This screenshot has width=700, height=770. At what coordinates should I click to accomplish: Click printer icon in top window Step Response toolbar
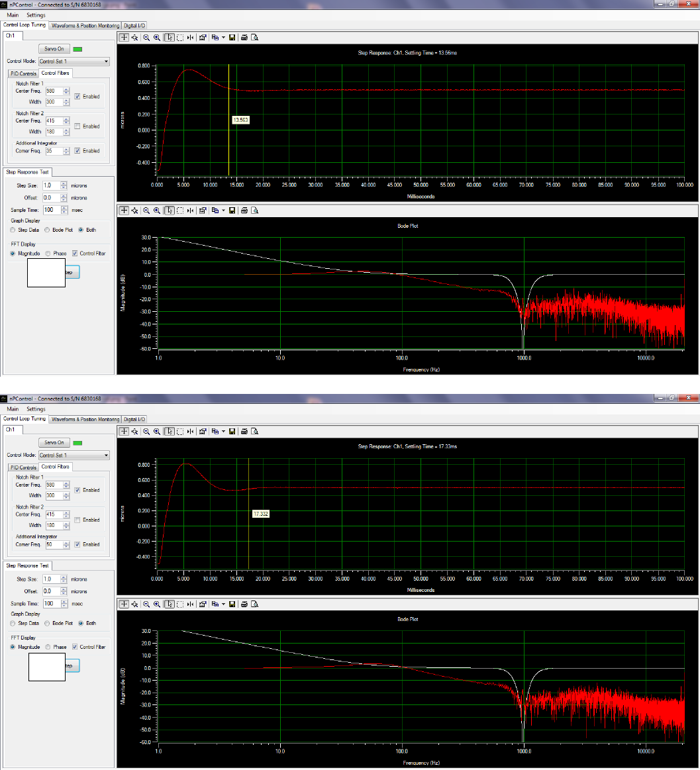244,37
